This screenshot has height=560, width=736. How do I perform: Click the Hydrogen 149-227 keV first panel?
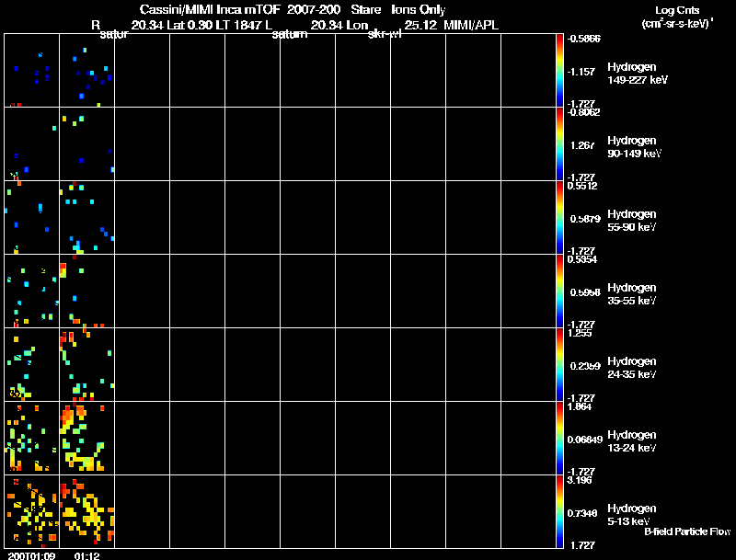tap(32, 71)
